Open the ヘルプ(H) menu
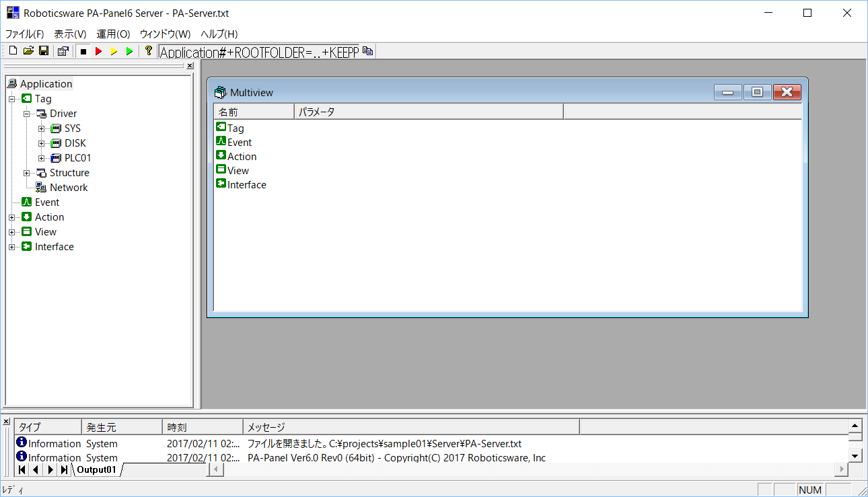Viewport: 868px width, 497px height. (219, 34)
